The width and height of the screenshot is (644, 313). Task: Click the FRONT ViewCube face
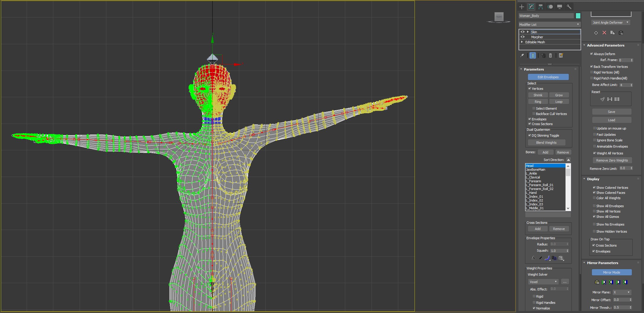[499, 17]
